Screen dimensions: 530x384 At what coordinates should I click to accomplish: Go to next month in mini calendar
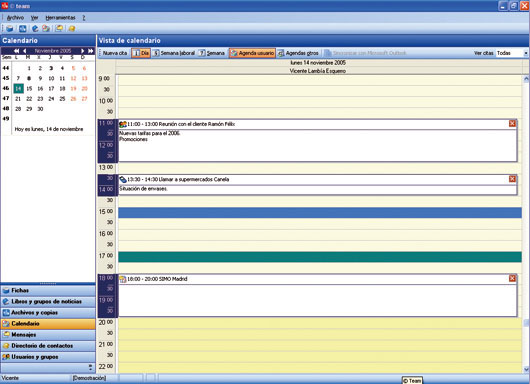pos(82,51)
